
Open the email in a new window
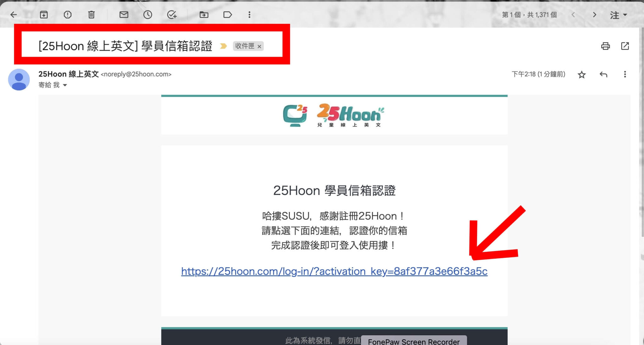click(625, 46)
